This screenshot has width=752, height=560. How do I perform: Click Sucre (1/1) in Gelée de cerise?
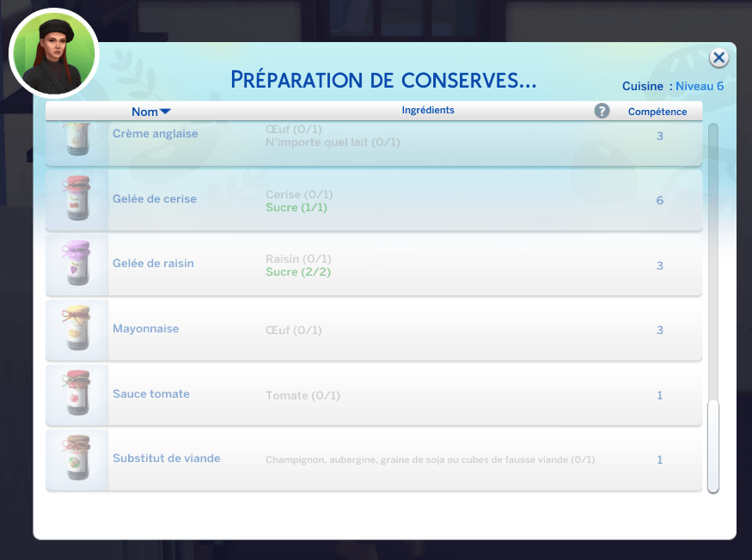pos(297,208)
